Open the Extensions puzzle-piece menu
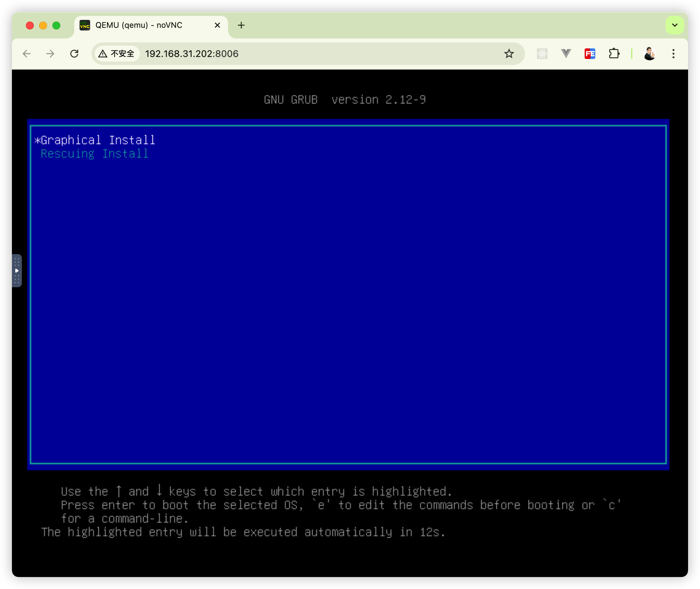Viewport: 700px width, 589px height. point(614,54)
